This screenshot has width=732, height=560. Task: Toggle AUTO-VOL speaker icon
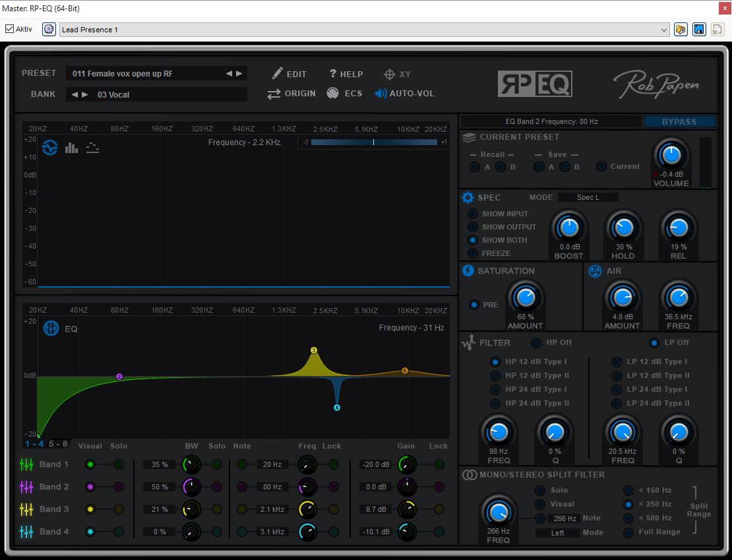coord(381,94)
